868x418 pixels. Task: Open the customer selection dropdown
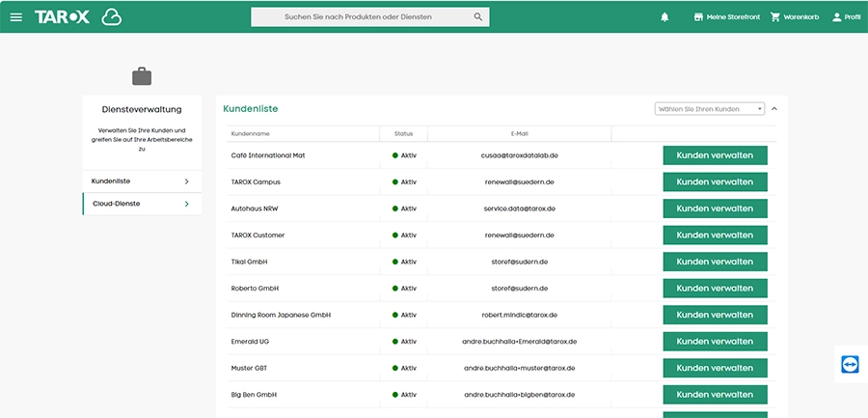[710, 109]
